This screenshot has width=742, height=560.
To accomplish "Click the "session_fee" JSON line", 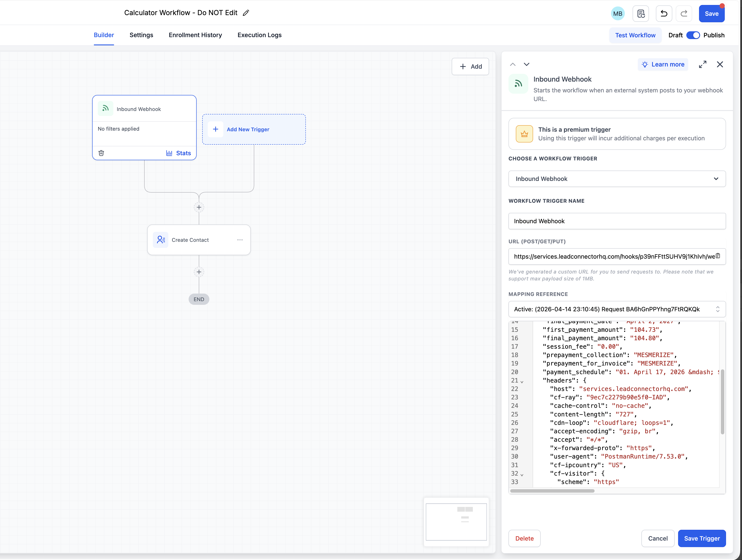I will (582, 347).
